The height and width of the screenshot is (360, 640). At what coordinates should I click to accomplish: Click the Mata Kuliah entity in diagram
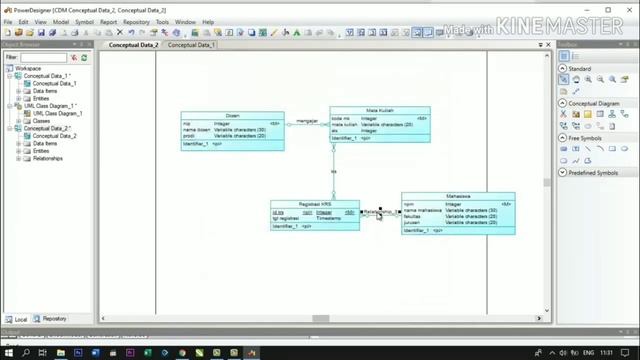tap(380, 124)
